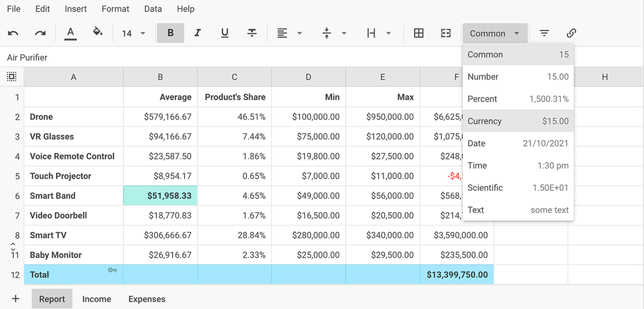Click the Voice Remote Control cell
This screenshot has width=644, height=309.
pos(73,156)
